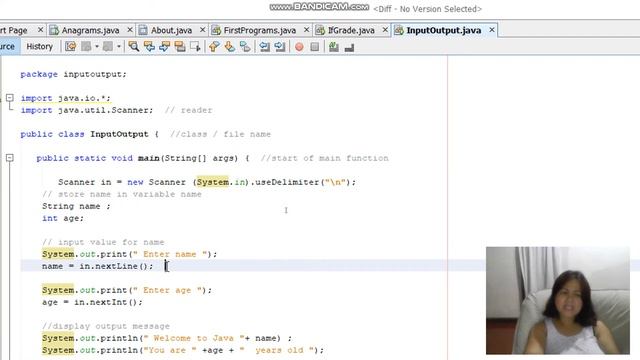Click the grayed Back navigation icon
The width and height of the screenshot is (640, 360).
coord(86,47)
